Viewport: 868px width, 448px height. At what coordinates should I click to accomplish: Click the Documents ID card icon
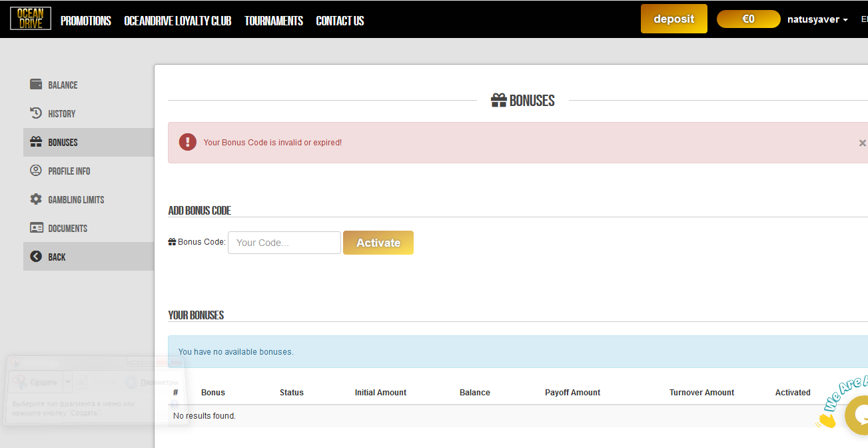coord(36,228)
